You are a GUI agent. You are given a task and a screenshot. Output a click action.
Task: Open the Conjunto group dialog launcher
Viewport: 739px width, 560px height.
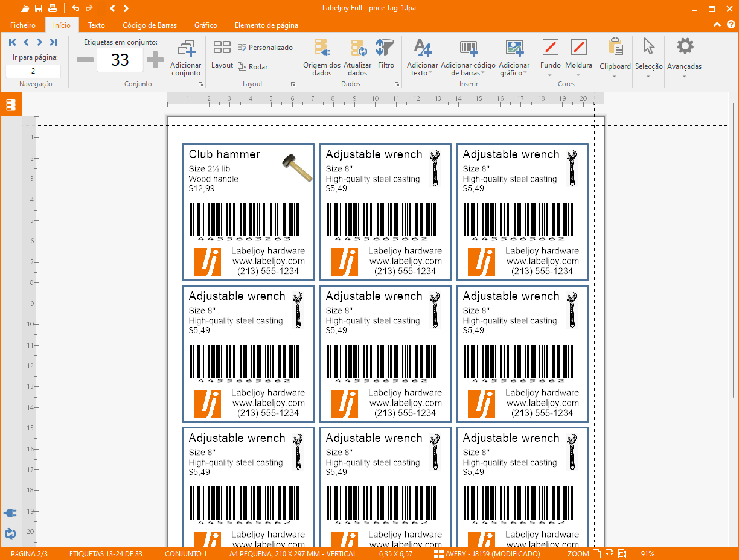pyautogui.click(x=201, y=84)
